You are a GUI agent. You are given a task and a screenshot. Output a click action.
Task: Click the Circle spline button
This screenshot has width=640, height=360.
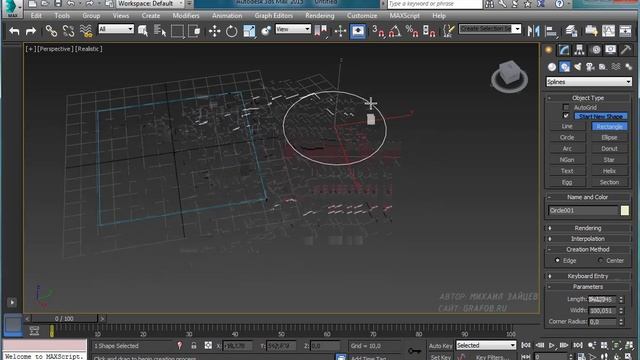pos(567,138)
